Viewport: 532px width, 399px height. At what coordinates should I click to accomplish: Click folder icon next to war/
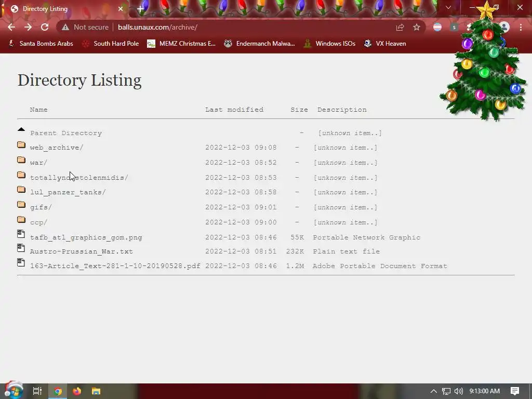pos(21,160)
